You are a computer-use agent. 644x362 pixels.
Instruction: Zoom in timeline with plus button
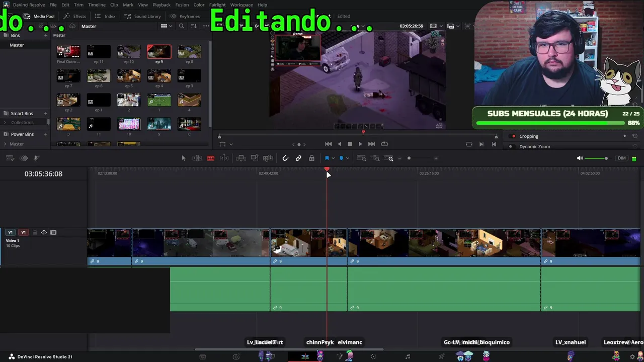point(436,158)
